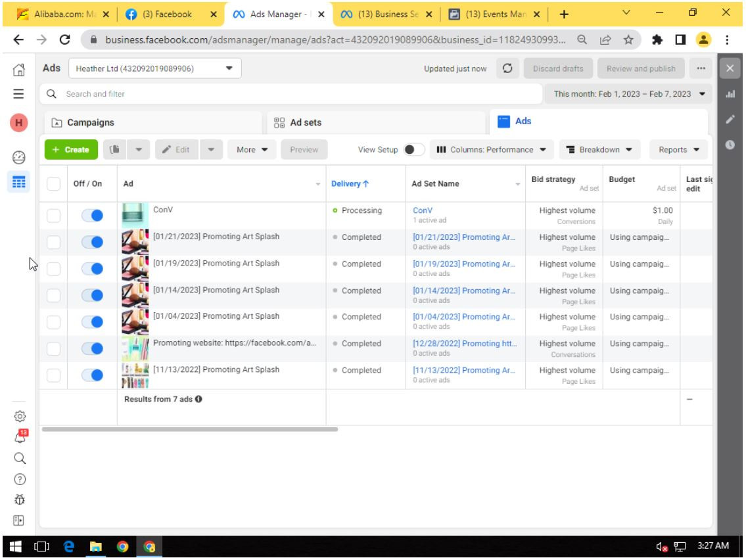
Task: Open the three-dot more options button
Action: (701, 68)
